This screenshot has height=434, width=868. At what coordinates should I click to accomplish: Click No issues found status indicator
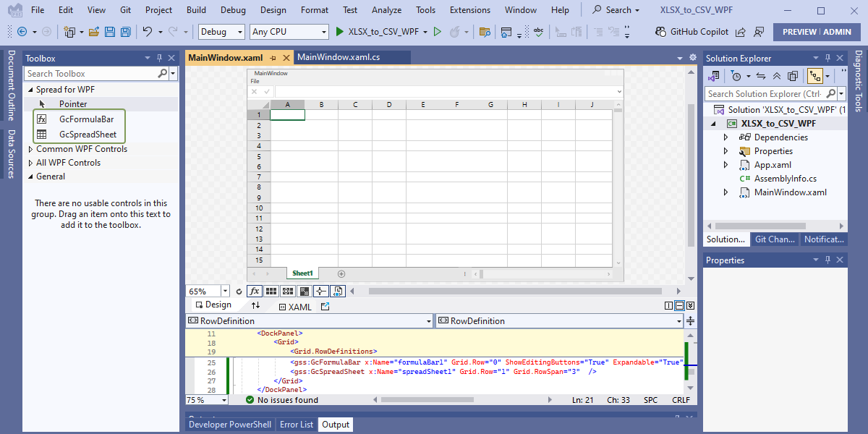tap(281, 400)
